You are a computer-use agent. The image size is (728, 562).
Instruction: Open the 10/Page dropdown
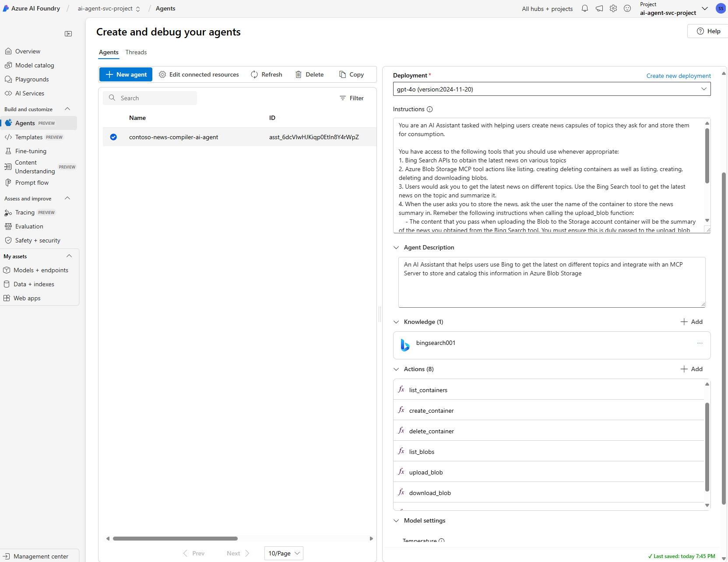284,553
